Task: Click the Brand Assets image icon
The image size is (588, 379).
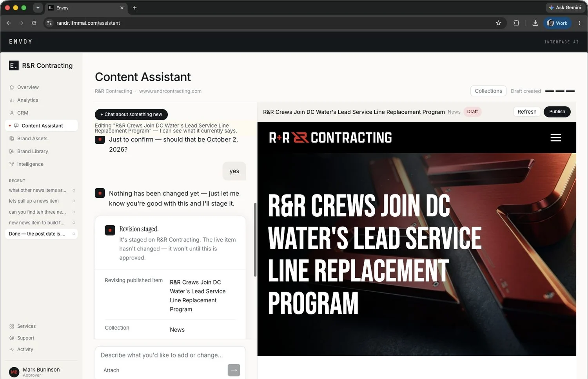Action: point(12,139)
